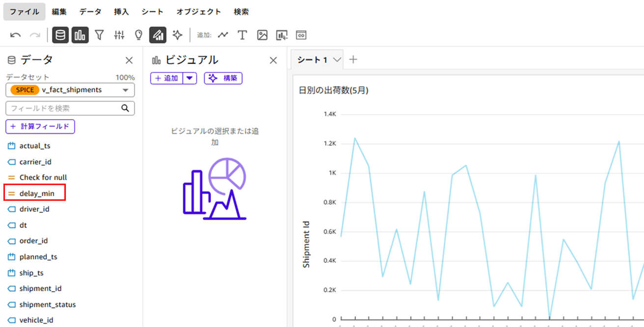This screenshot has height=327, width=644.
Task: Click the undo arrow icon
Action: click(15, 35)
